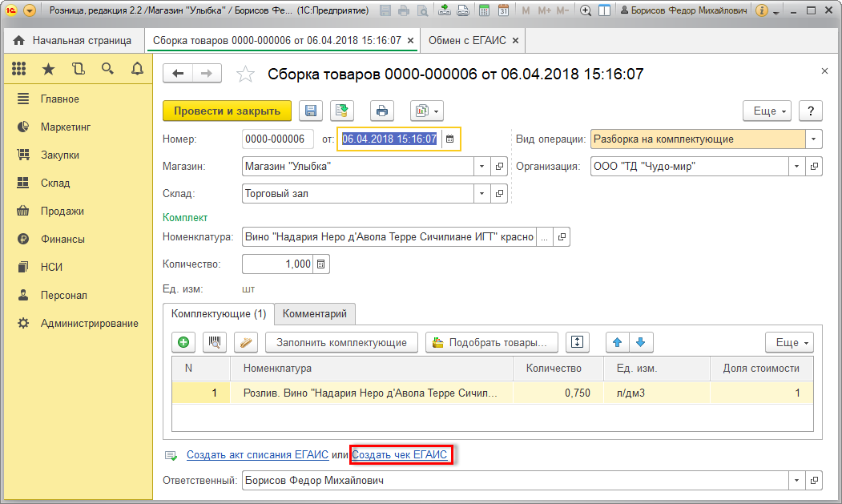This screenshot has width=842, height=504.
Task: Expand the Организация dropdown arrow
Action: (797, 167)
